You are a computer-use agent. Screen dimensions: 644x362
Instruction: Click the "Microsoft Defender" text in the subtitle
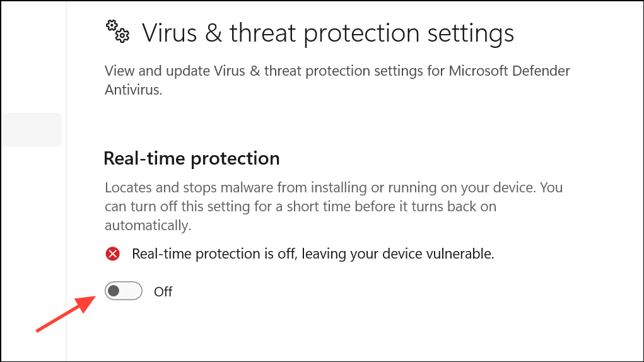(x=509, y=71)
